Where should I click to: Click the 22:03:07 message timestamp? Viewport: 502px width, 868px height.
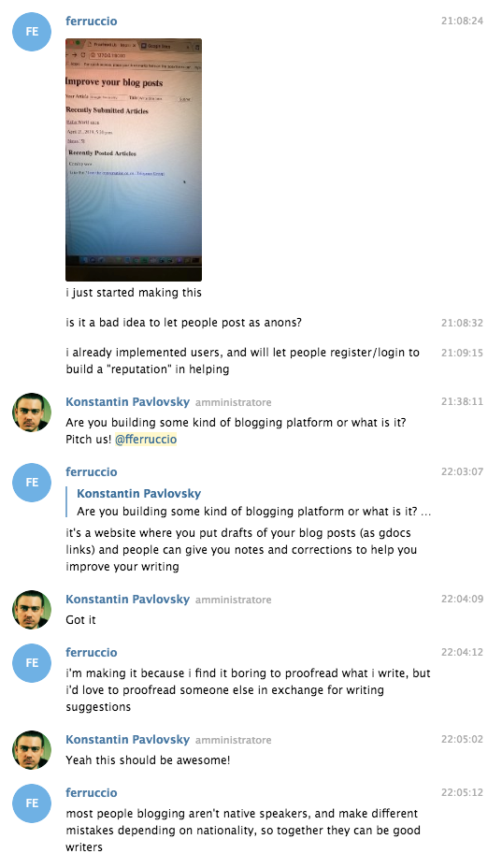coord(462,471)
